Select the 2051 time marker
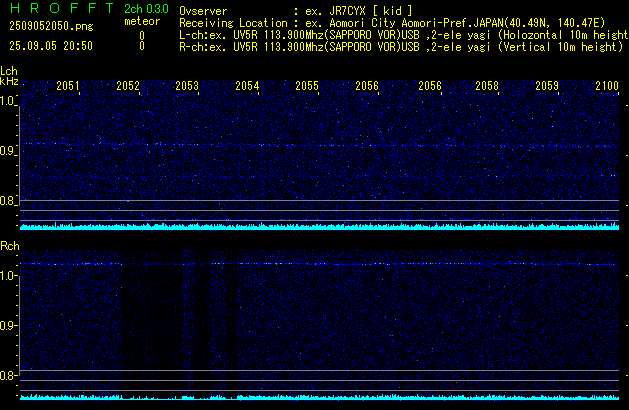 pos(68,85)
